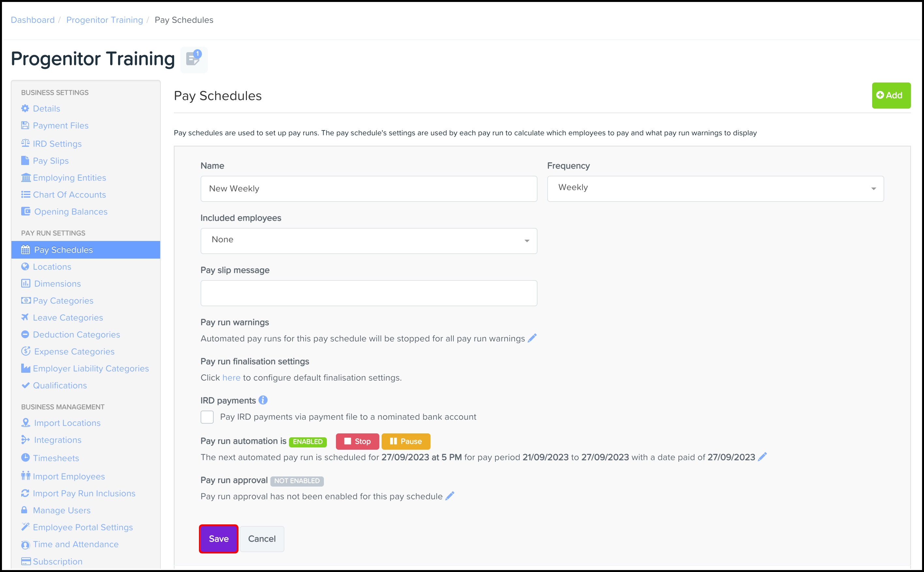The image size is (924, 572).
Task: Stop the pay run automation
Action: click(x=357, y=441)
